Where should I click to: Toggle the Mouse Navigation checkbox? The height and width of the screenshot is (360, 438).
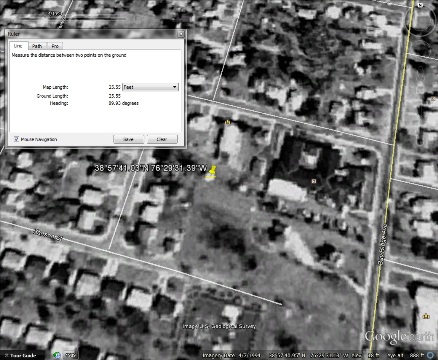pos(16,139)
